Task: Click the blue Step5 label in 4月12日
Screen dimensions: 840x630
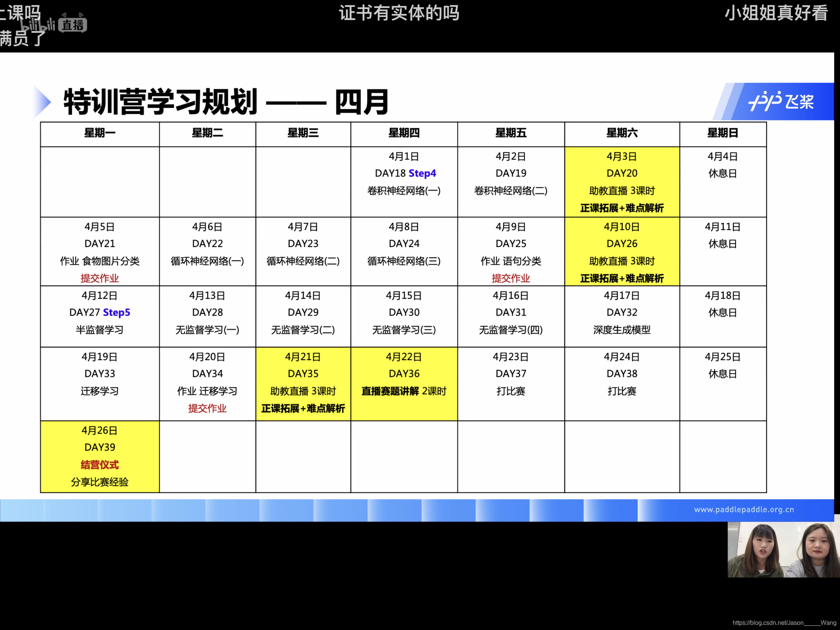Action: 117,312
